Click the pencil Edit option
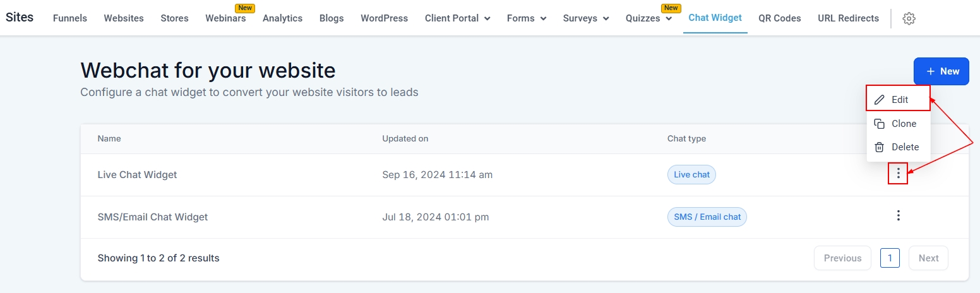Image resolution: width=980 pixels, height=293 pixels. pos(899,100)
